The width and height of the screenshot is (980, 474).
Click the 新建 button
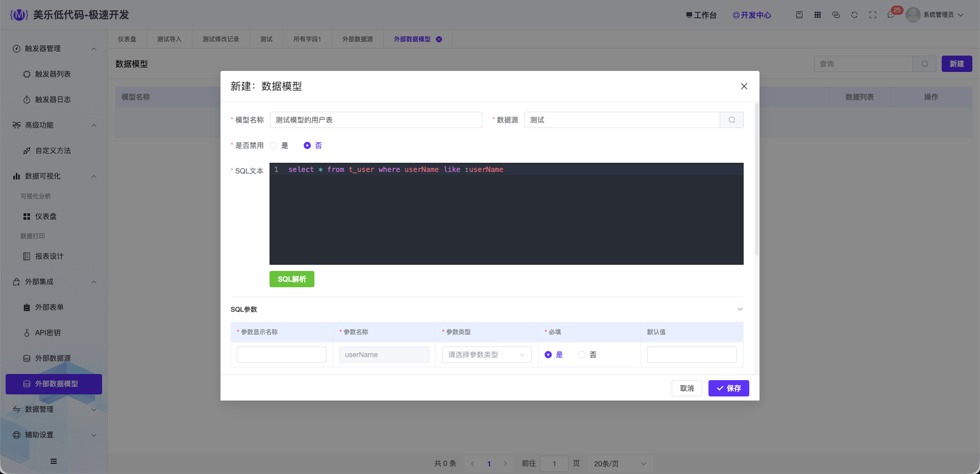click(x=957, y=64)
